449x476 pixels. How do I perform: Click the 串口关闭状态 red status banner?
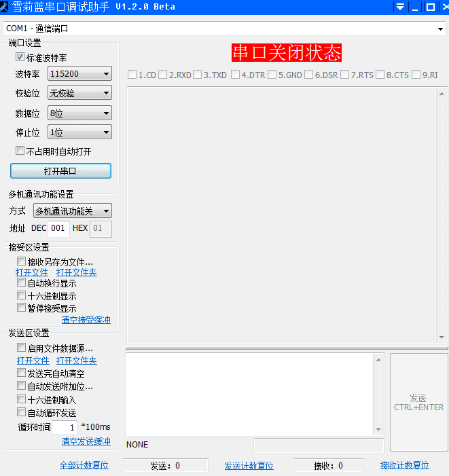287,52
